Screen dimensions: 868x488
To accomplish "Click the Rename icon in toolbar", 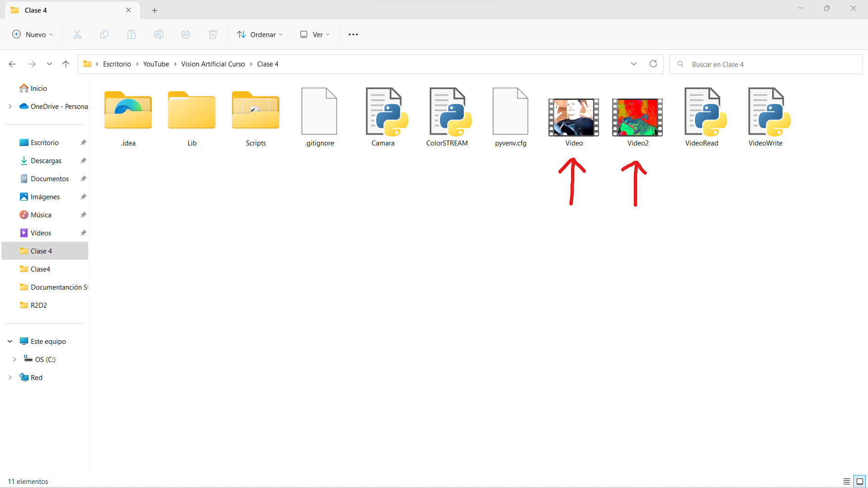I will (x=159, y=34).
